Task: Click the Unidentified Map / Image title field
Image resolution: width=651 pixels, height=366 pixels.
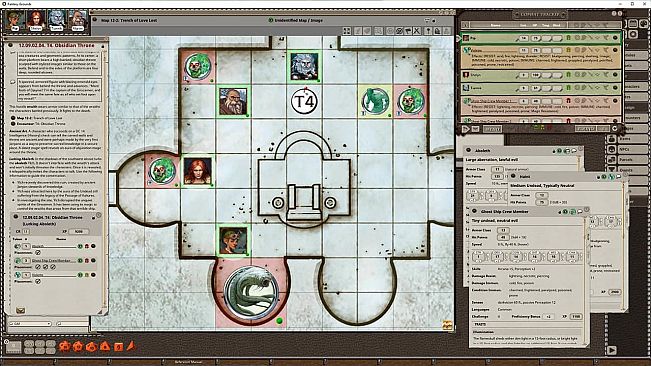Action: coord(298,20)
